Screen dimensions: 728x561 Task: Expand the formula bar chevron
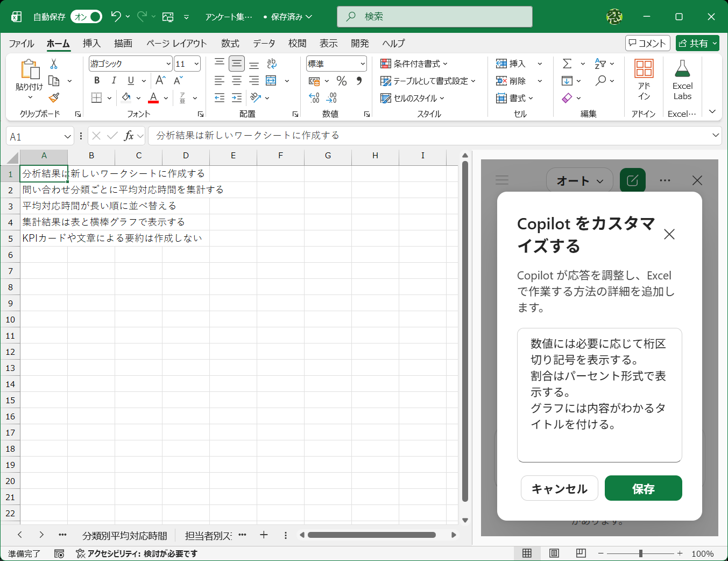[x=716, y=135]
